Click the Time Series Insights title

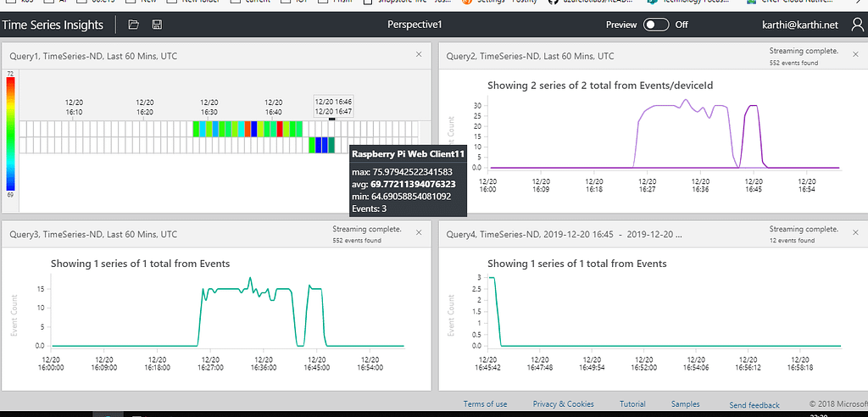[x=53, y=25]
